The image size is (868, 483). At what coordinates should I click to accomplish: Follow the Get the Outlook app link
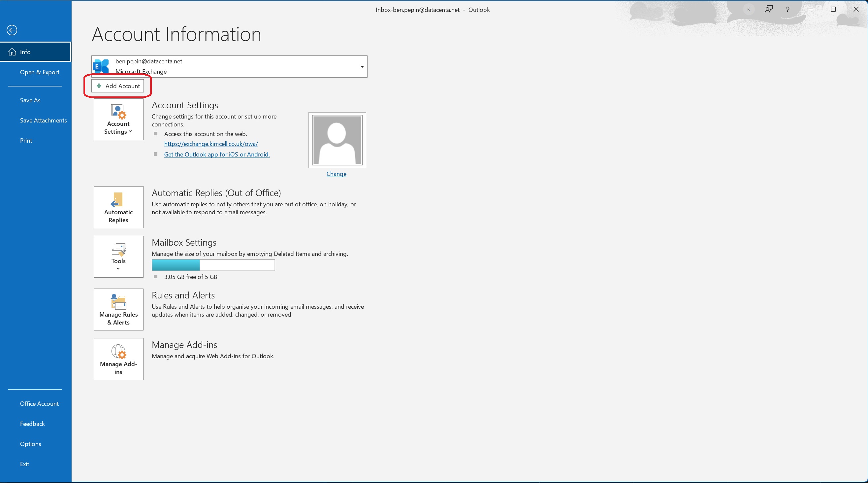coord(217,155)
